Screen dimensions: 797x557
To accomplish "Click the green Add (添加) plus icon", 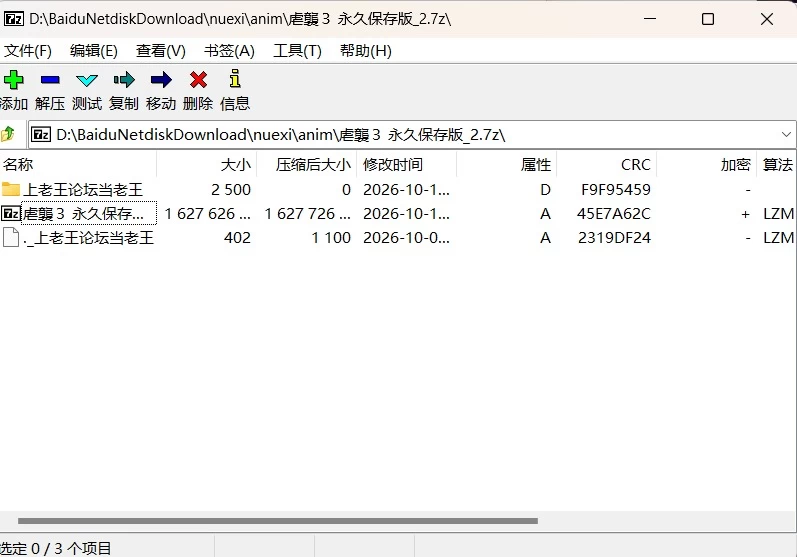I will pyautogui.click(x=13, y=80).
